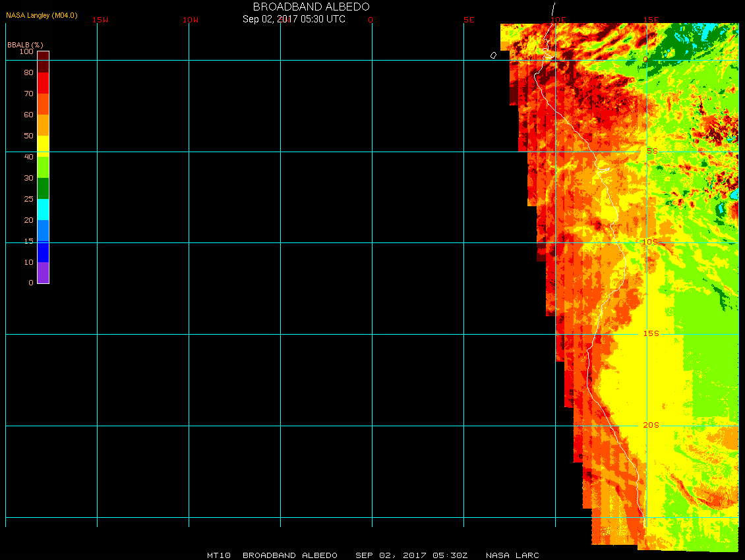745x560 pixels.
Task: Click the cyan 20–25% colorbar swatch
Action: (43, 210)
